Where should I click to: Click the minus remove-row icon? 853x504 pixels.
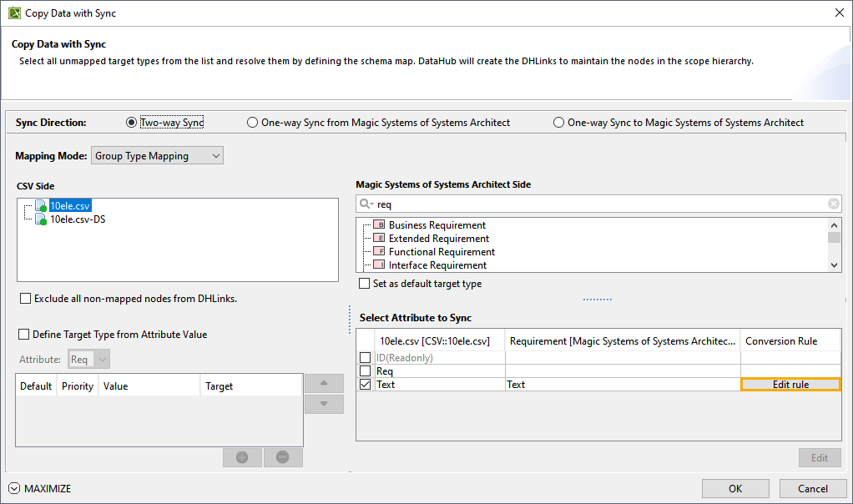[283, 457]
